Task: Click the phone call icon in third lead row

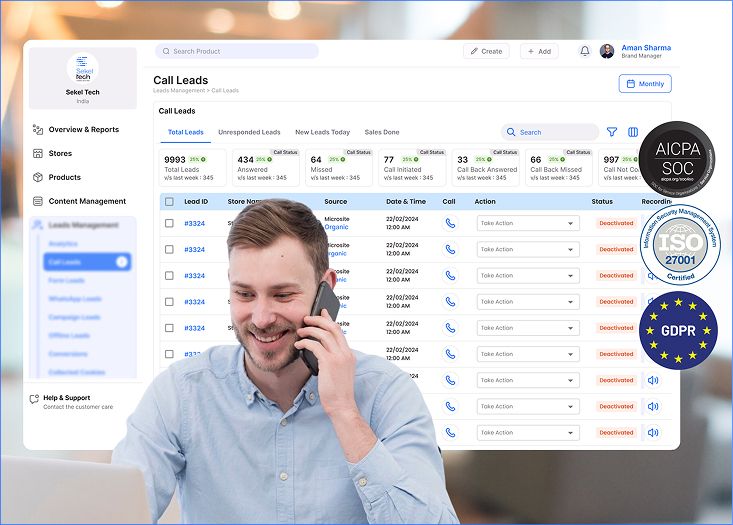Action: [450, 275]
